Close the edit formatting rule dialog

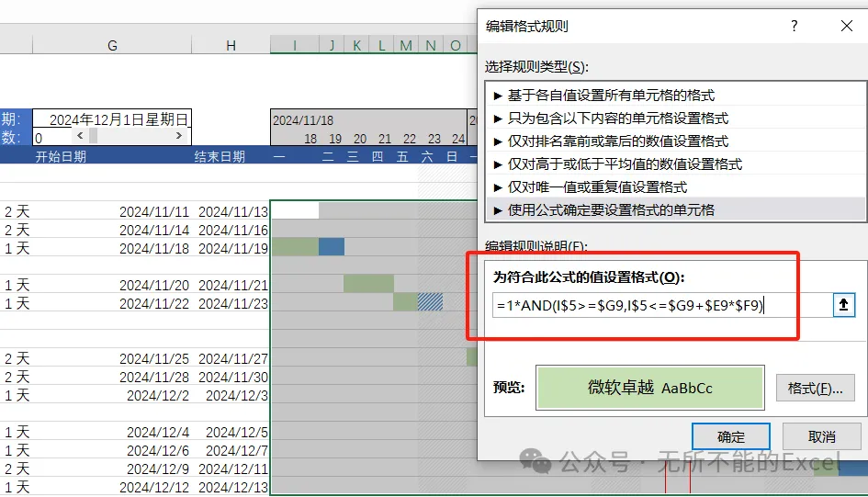pos(846,26)
